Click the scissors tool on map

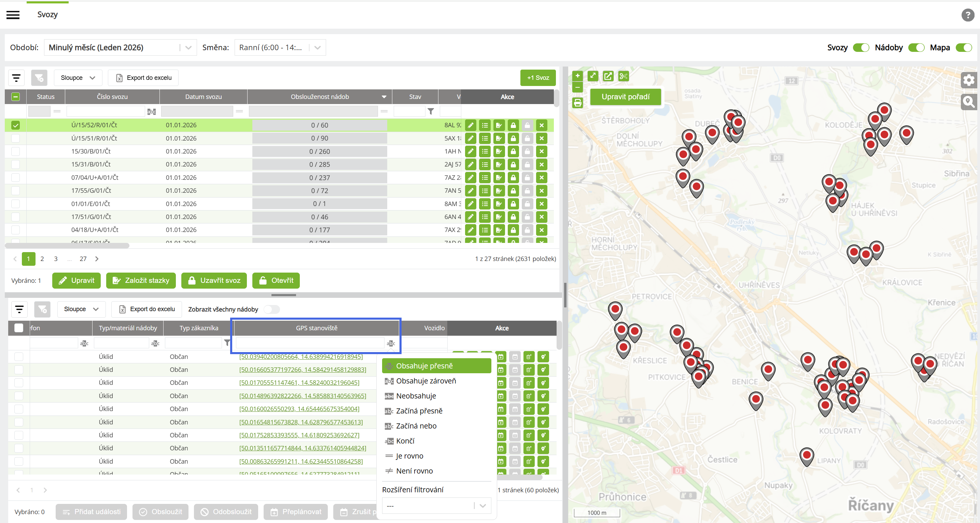(623, 76)
